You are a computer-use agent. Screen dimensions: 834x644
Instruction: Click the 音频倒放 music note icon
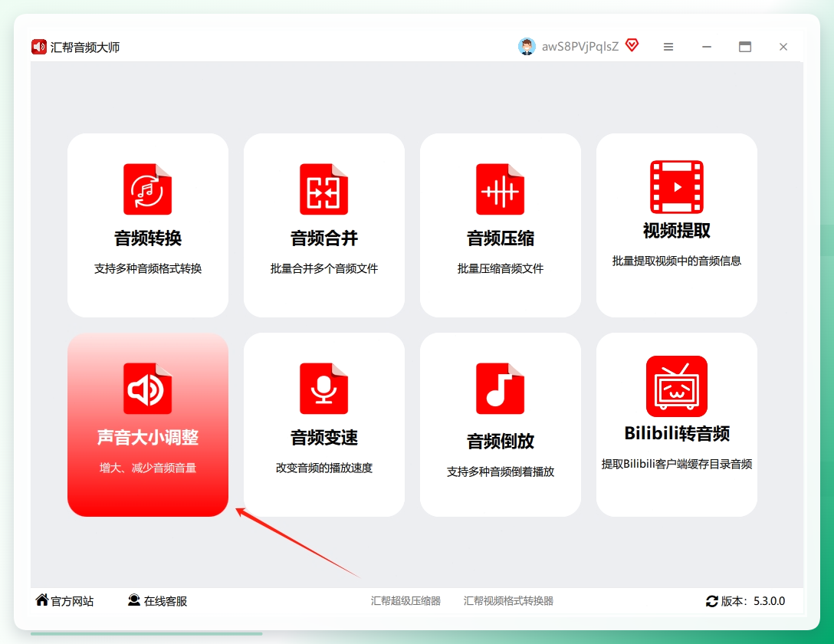pos(500,389)
